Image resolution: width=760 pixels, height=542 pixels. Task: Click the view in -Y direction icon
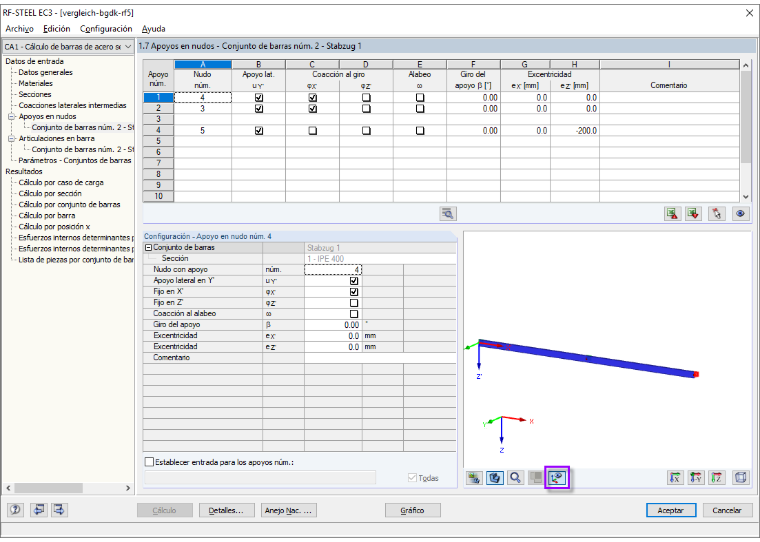pos(696,478)
